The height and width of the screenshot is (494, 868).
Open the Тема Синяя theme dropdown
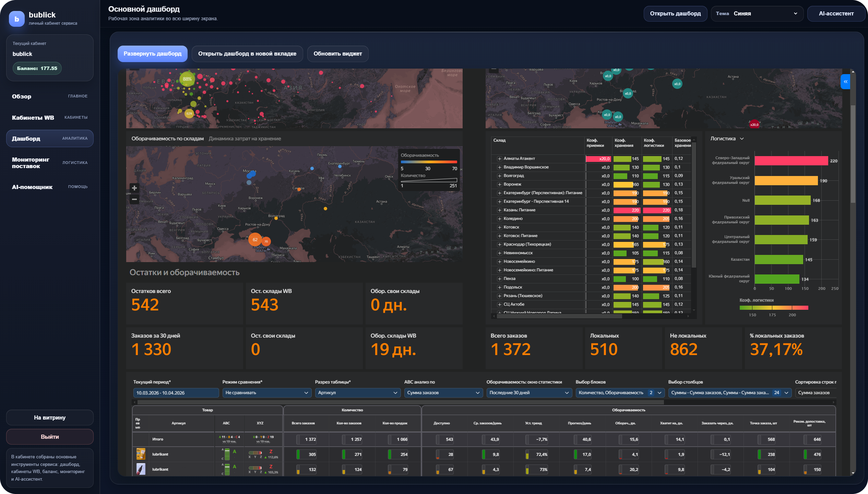[757, 14]
